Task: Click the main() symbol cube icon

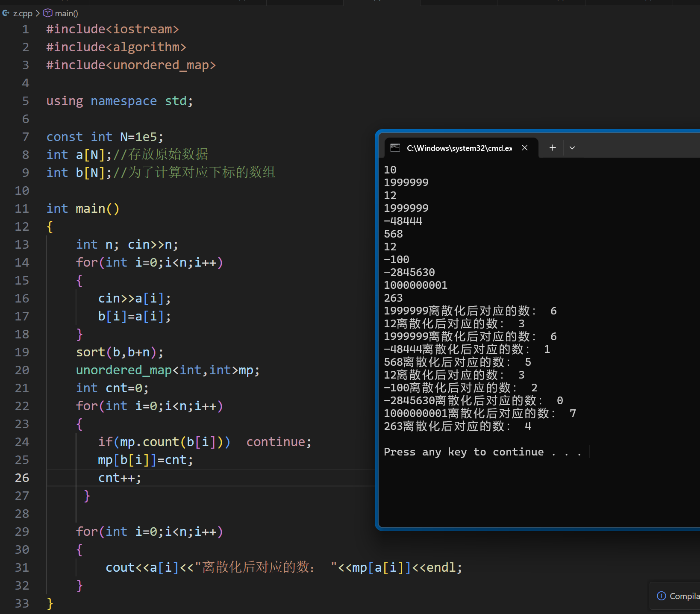Action: coord(48,13)
